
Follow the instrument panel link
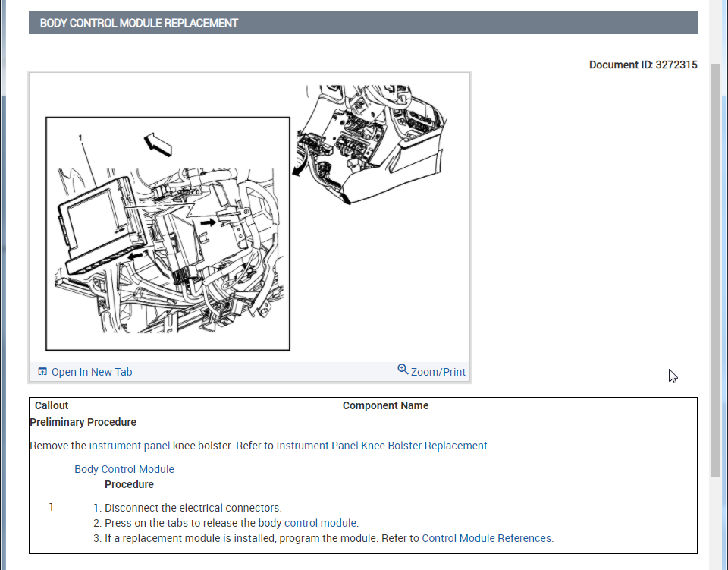tap(130, 446)
